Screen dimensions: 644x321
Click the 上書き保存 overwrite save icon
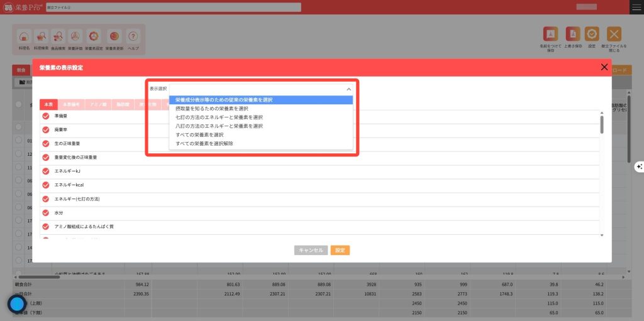pos(572,35)
